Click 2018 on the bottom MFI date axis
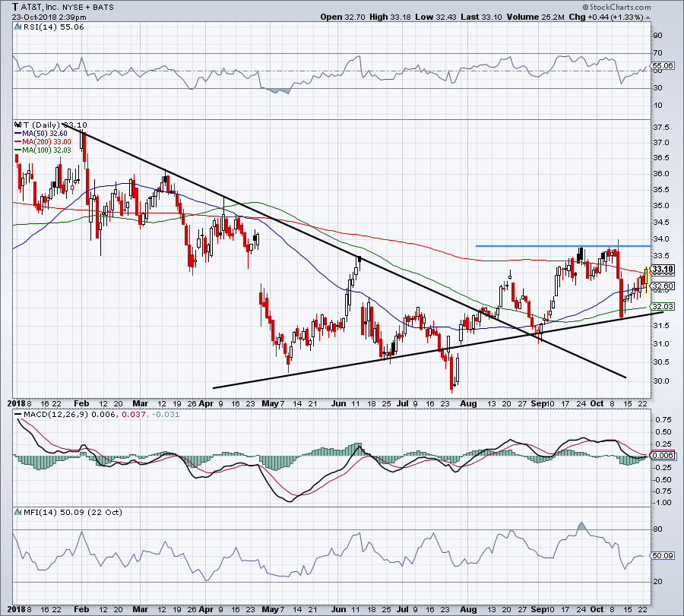Image resolution: width=684 pixels, height=616 pixels. point(17,609)
